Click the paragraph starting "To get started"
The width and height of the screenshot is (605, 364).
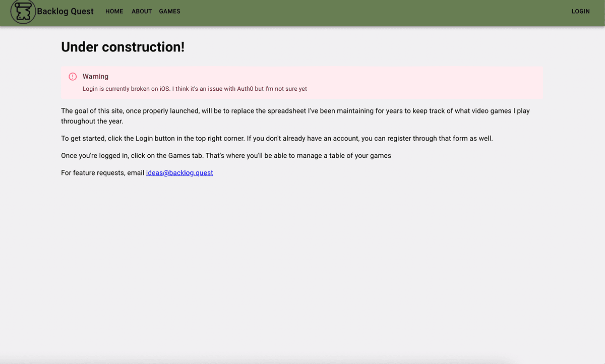[x=277, y=138]
